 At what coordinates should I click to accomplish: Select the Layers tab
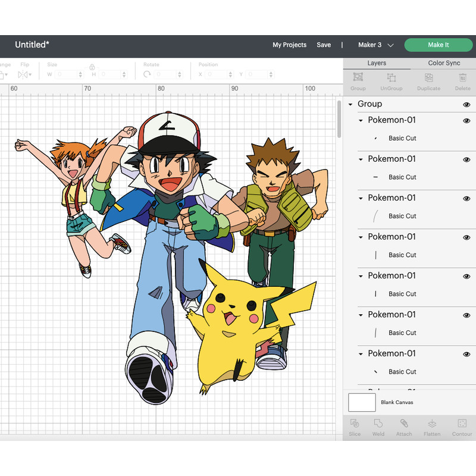coord(377,62)
